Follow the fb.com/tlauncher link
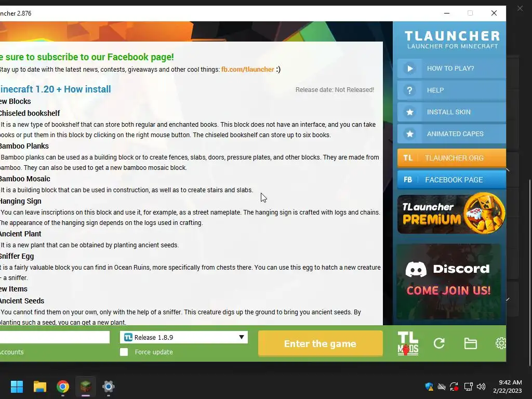This screenshot has height=399, width=532. click(x=248, y=70)
